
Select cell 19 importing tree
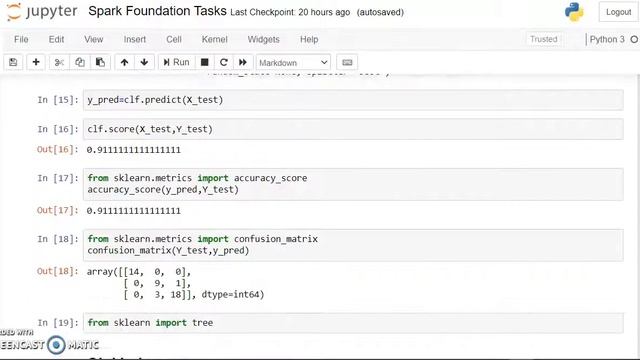point(353,323)
